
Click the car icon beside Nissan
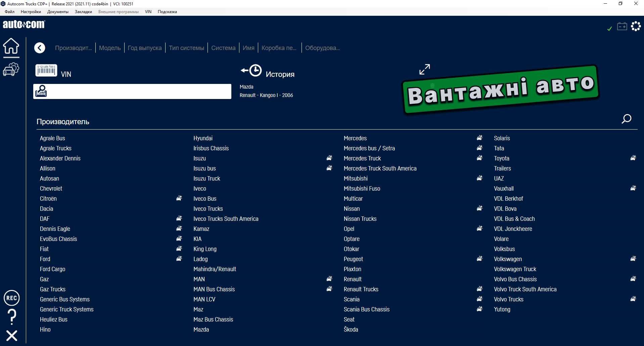click(480, 208)
